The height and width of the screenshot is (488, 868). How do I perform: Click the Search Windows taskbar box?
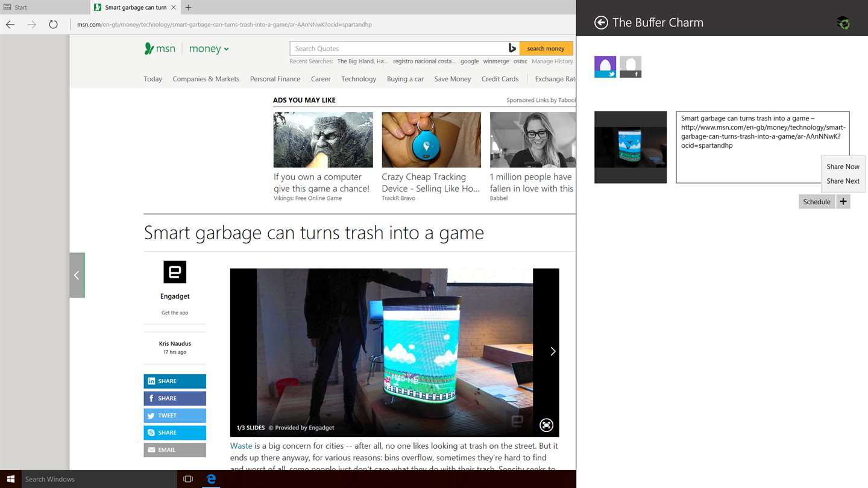[99, 479]
